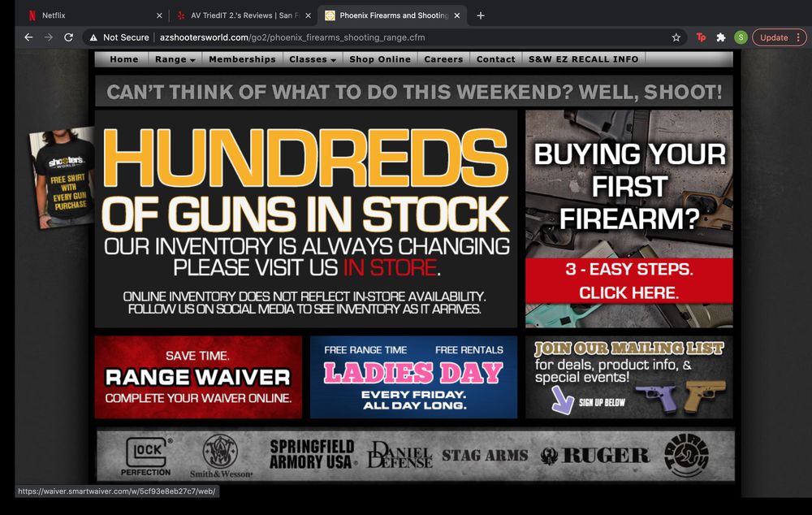The height and width of the screenshot is (515, 812).
Task: Expand the Range dropdown menu
Action: [175, 59]
